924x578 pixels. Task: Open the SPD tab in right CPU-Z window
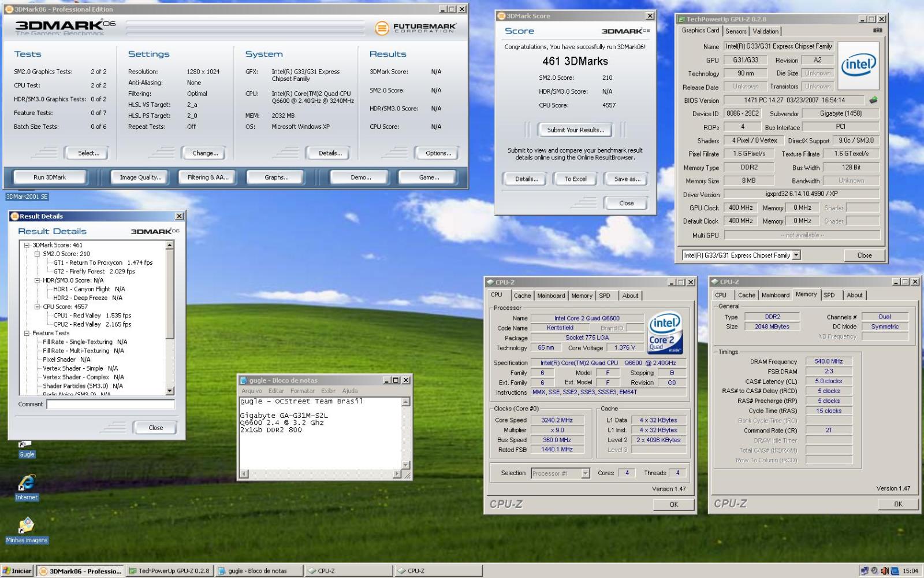829,295
